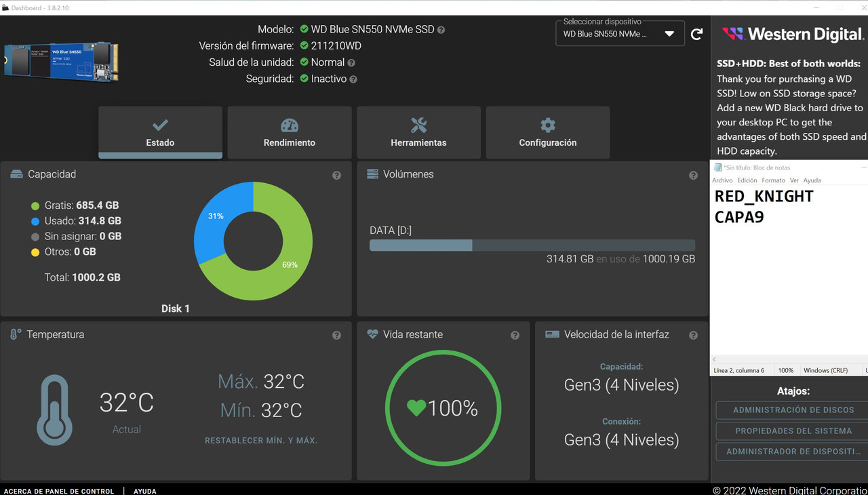Click CAPA9 text line in Notepad

pyautogui.click(x=739, y=218)
